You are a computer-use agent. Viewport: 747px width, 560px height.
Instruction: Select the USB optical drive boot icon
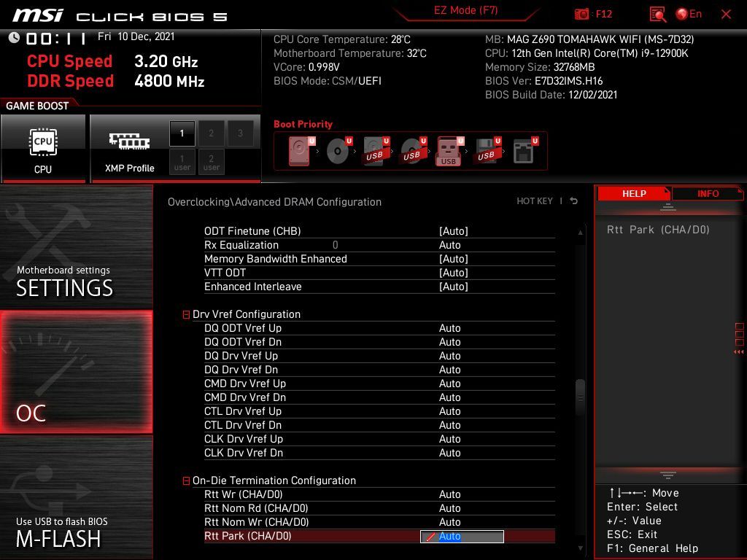(413, 151)
